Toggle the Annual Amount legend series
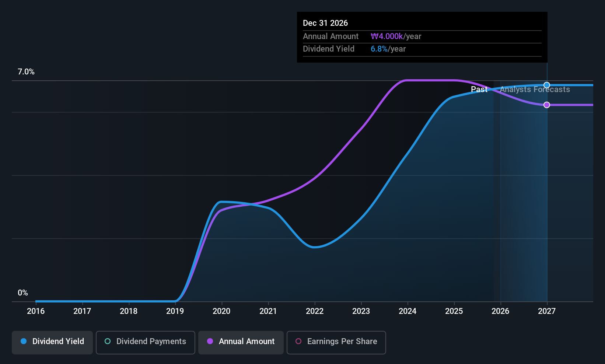Image resolution: width=605 pixels, height=364 pixels. point(241,342)
